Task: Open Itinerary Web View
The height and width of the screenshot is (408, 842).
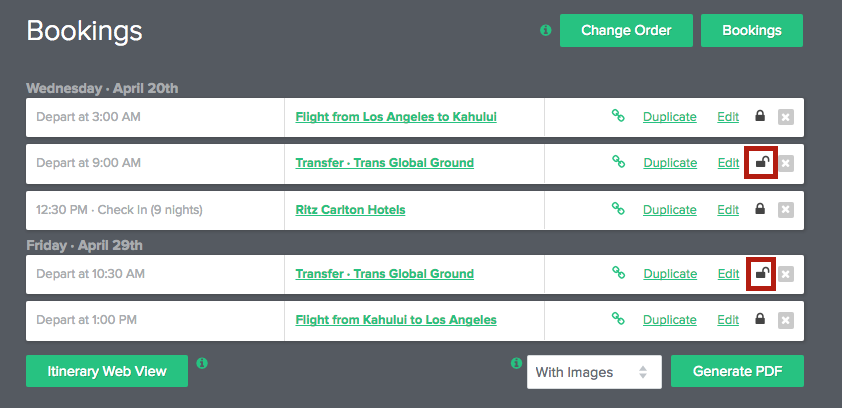Action: [107, 371]
